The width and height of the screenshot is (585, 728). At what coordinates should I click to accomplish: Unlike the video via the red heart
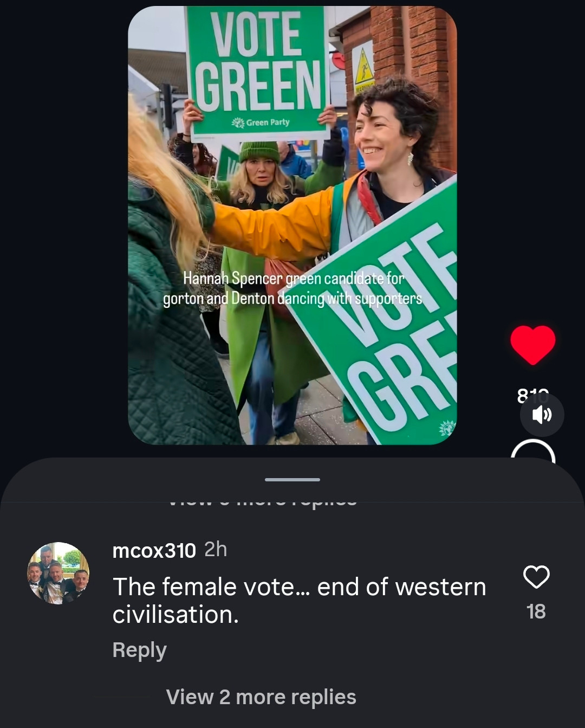pos(533,345)
